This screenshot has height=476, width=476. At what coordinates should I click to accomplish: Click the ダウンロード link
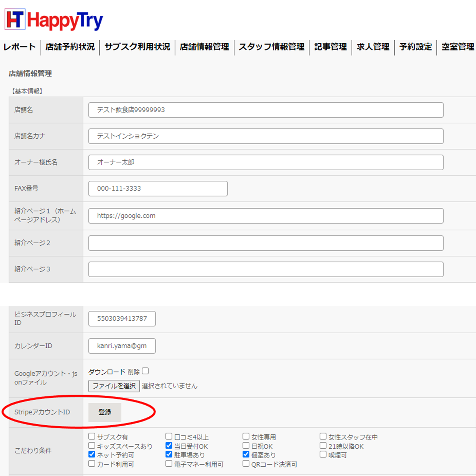107,372
